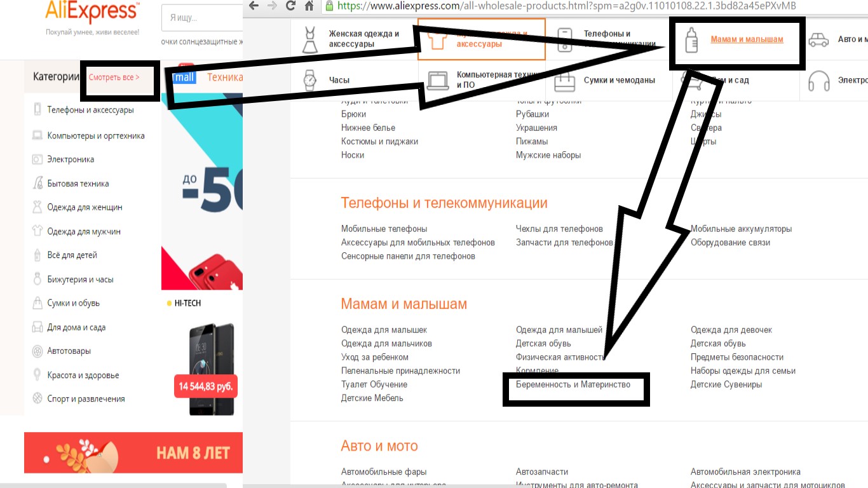Open the Нижнее белье link

click(368, 128)
